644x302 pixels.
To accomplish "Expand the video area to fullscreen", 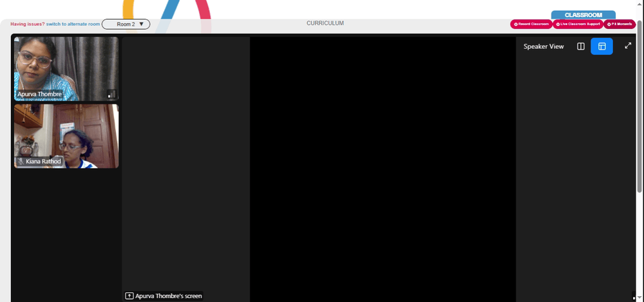I will coord(627,46).
